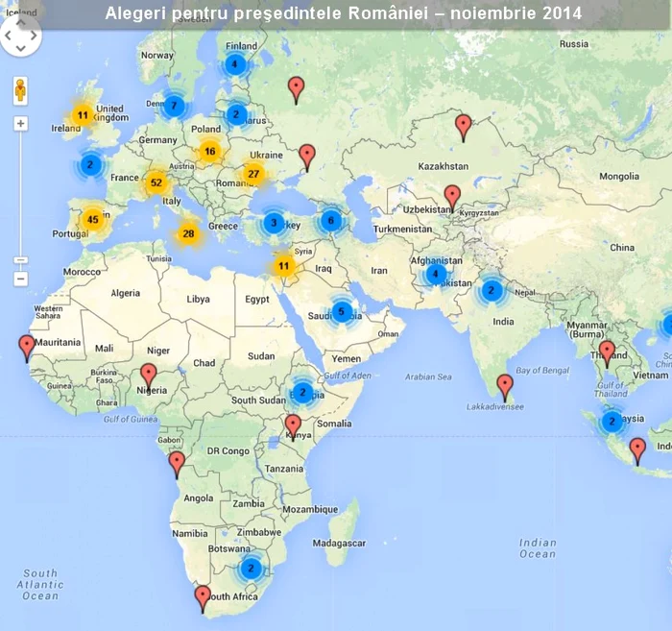Click the Kazakhstan country label
672x631 pixels.
coord(444,166)
